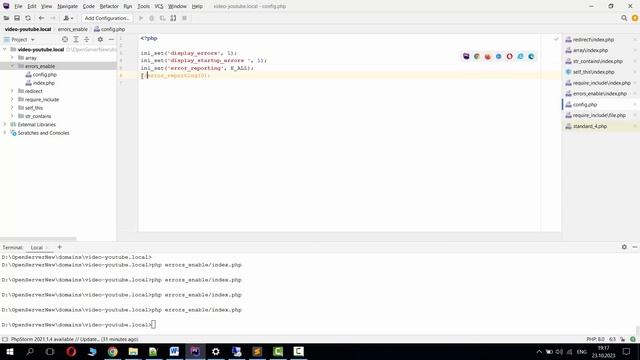The width and height of the screenshot is (640, 360).
Task: Navigate Back with the left arrow icon
Action: pos(41,18)
